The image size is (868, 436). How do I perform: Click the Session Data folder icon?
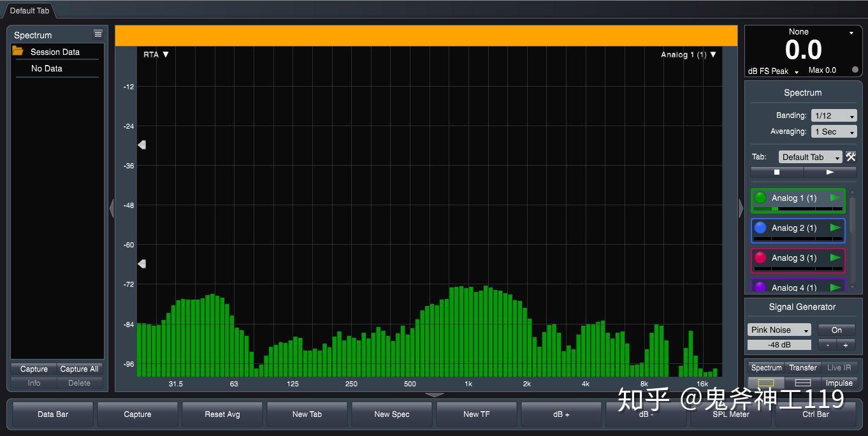click(x=18, y=52)
